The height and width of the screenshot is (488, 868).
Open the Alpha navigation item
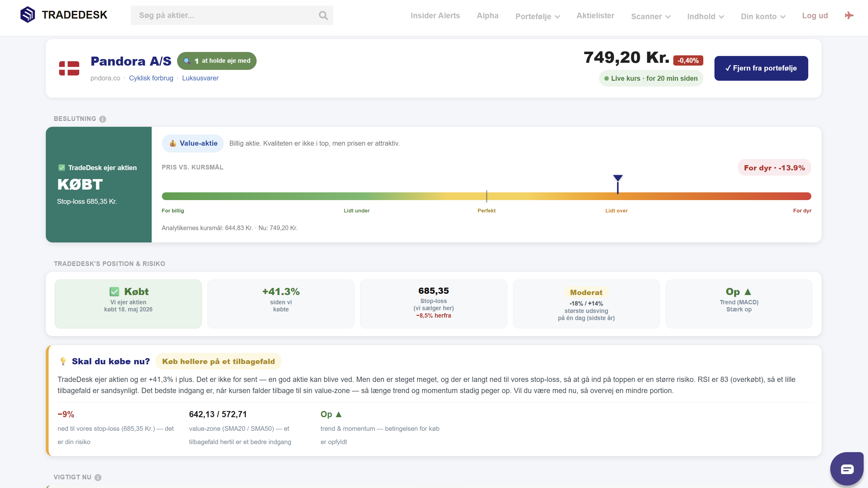pos(488,15)
